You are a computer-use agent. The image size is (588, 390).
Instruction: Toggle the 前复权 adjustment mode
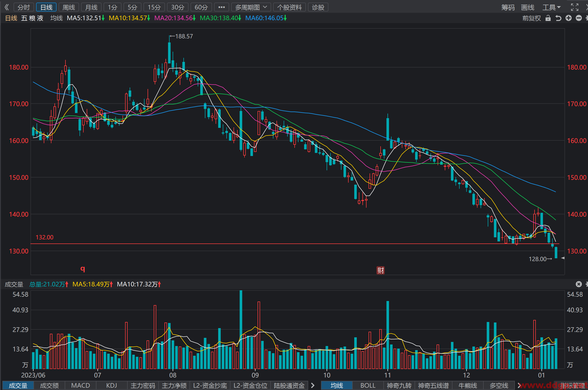click(531, 18)
